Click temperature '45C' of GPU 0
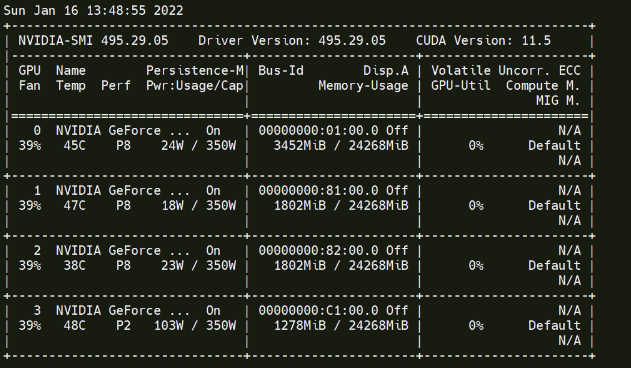 click(74, 146)
